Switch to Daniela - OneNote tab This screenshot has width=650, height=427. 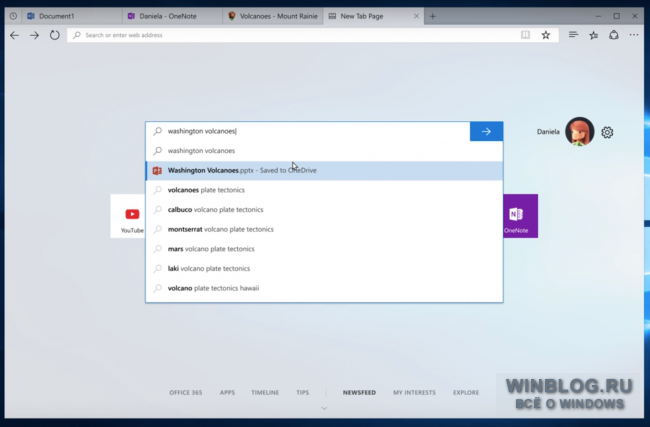(172, 16)
